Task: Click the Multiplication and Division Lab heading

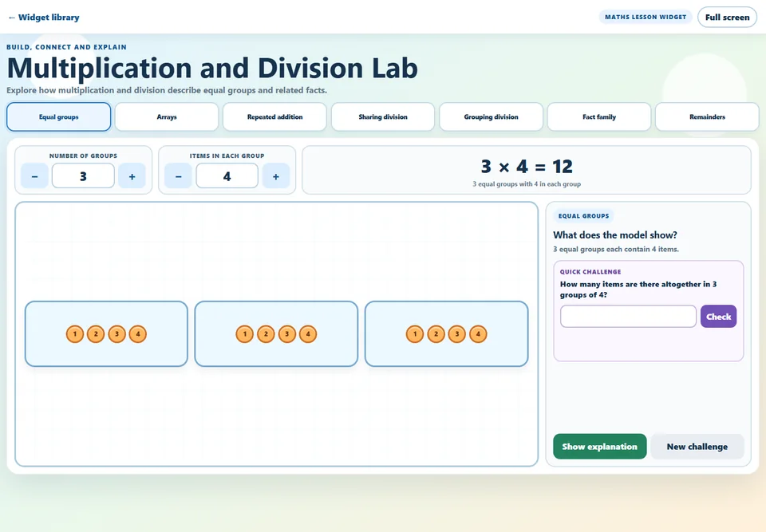Action: coord(212,68)
